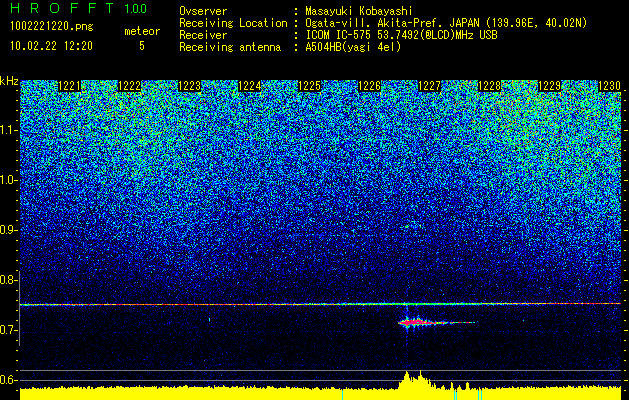Click the 0.7 frequency axis label

8,330
